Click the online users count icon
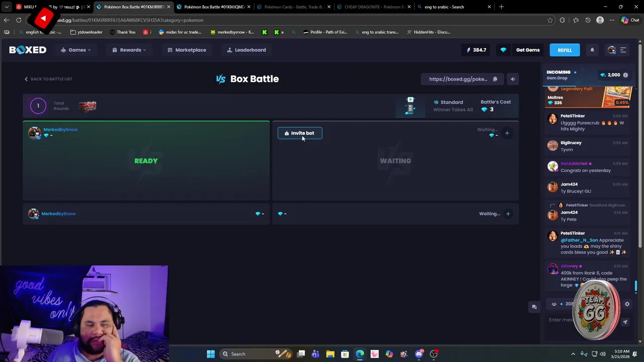This screenshot has width=644, height=362. pyautogui.click(x=554, y=304)
